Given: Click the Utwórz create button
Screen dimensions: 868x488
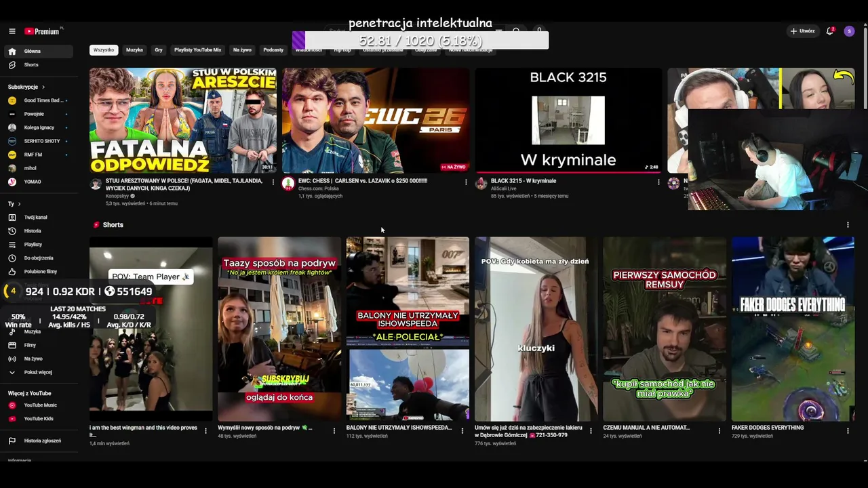Looking at the screenshot, I should pos(802,31).
